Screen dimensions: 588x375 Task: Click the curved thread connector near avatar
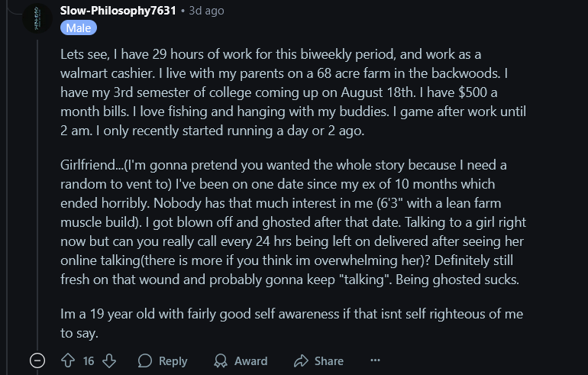coord(15,9)
